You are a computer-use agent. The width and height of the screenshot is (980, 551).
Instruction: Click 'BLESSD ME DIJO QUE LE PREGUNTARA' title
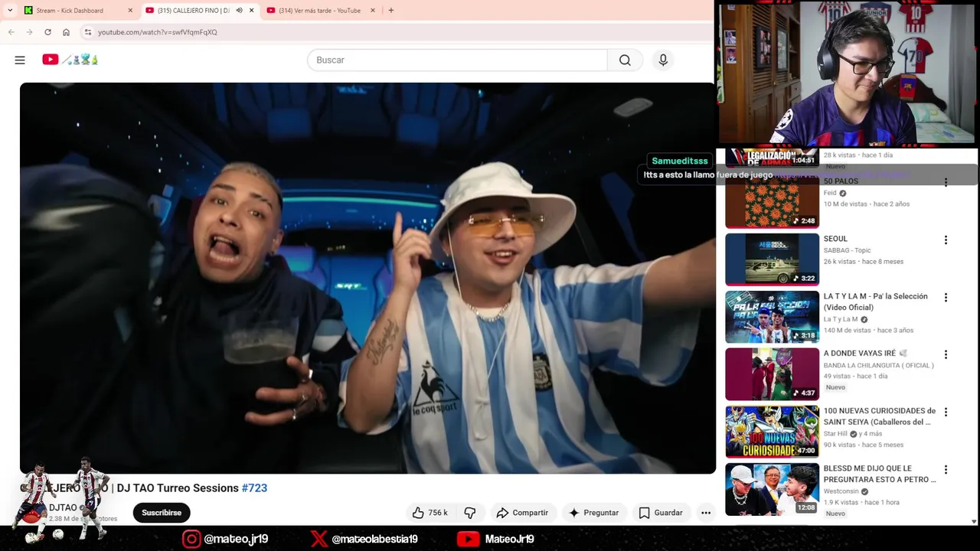coord(880,474)
